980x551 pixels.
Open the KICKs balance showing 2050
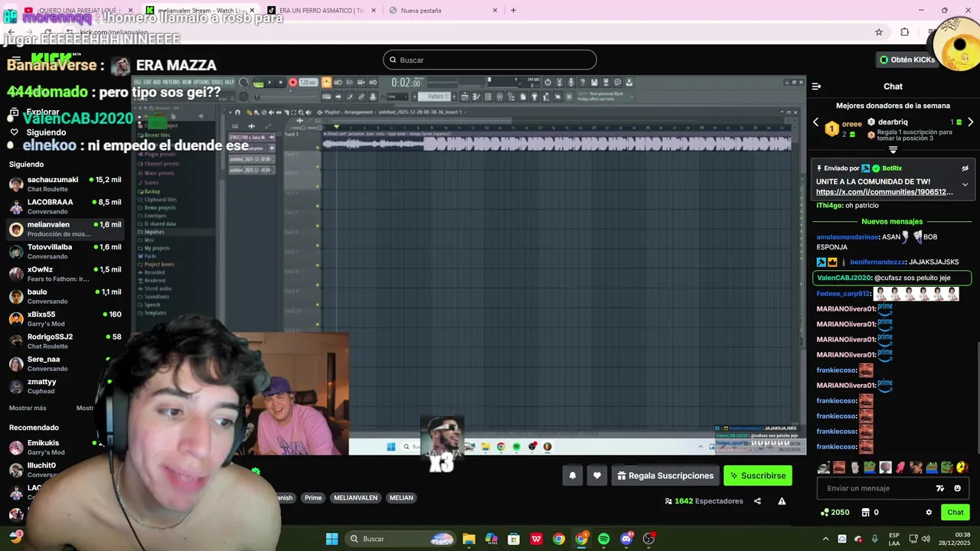click(835, 513)
